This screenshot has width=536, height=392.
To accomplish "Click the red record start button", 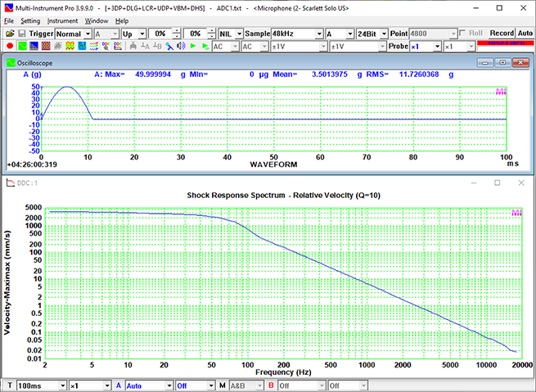I will click(9, 47).
